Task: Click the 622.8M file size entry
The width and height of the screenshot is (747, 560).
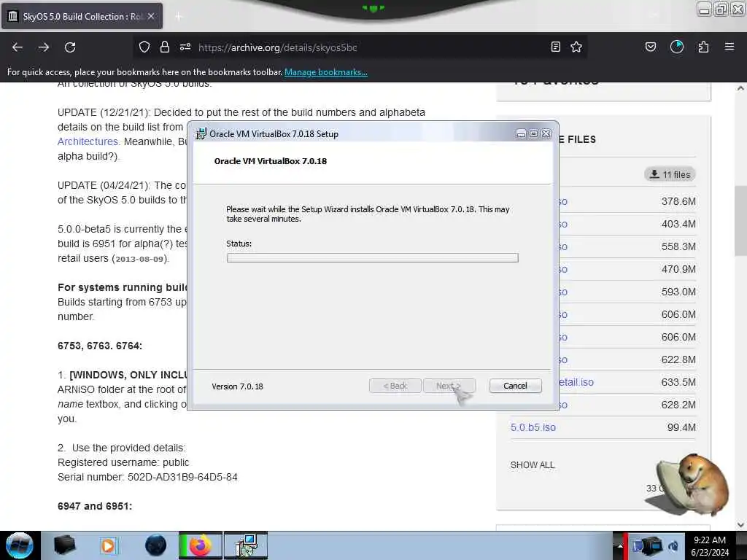Action: (678, 359)
